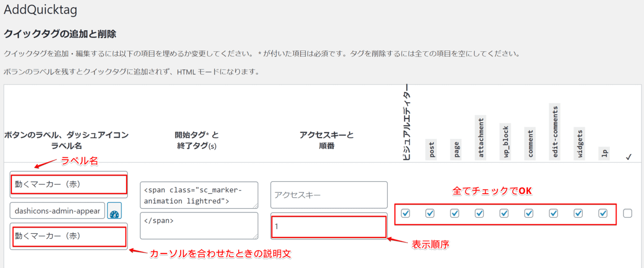Viewport: 644px width, 268px height.
Task: Click the edit-comments column header label
Action: pos(555,131)
